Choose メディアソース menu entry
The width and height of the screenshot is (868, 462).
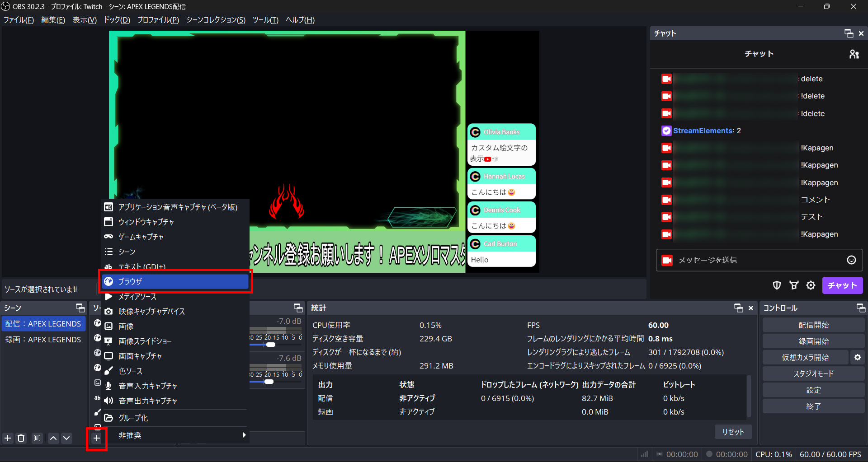pos(175,297)
